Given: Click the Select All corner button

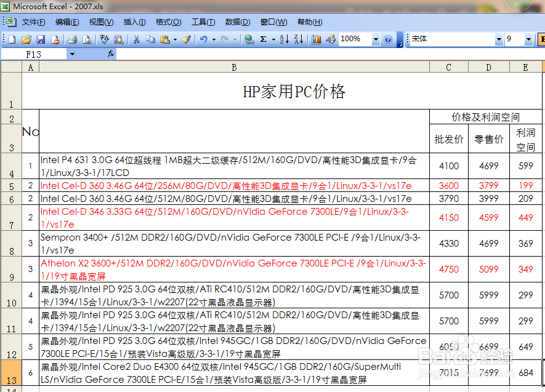Looking at the screenshot, I should click(x=11, y=67).
